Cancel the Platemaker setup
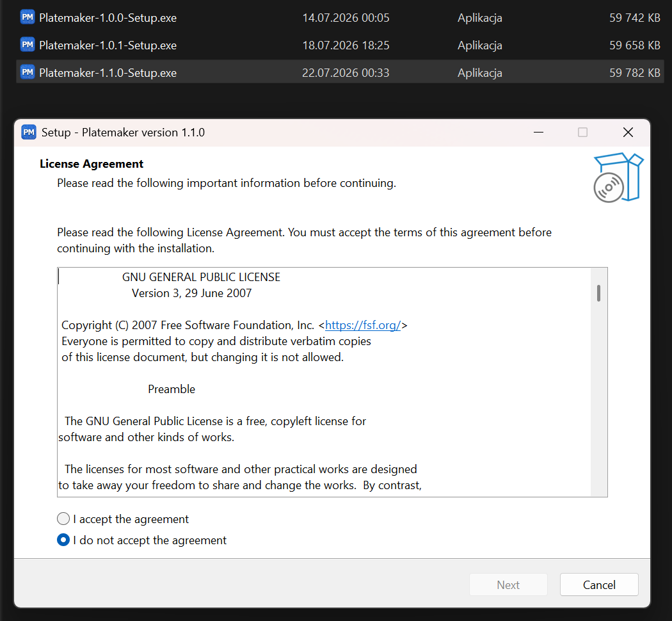 pyautogui.click(x=599, y=585)
